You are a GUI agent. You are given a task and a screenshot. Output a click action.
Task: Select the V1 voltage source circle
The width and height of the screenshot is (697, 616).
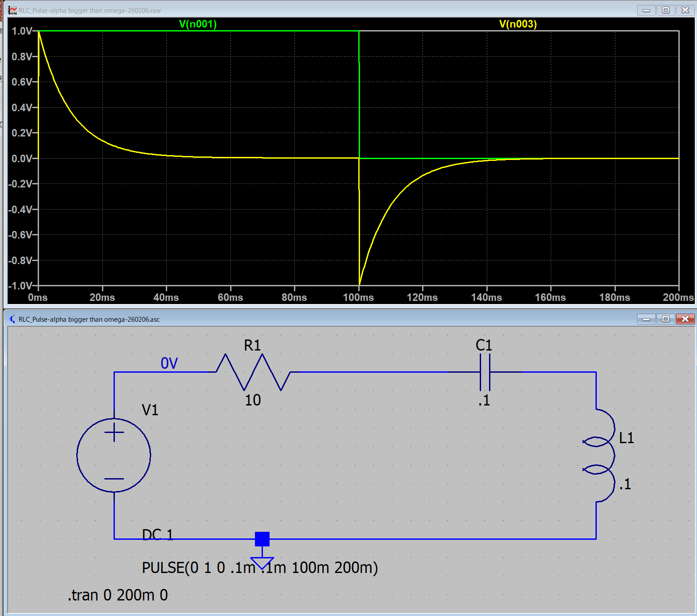click(x=114, y=455)
